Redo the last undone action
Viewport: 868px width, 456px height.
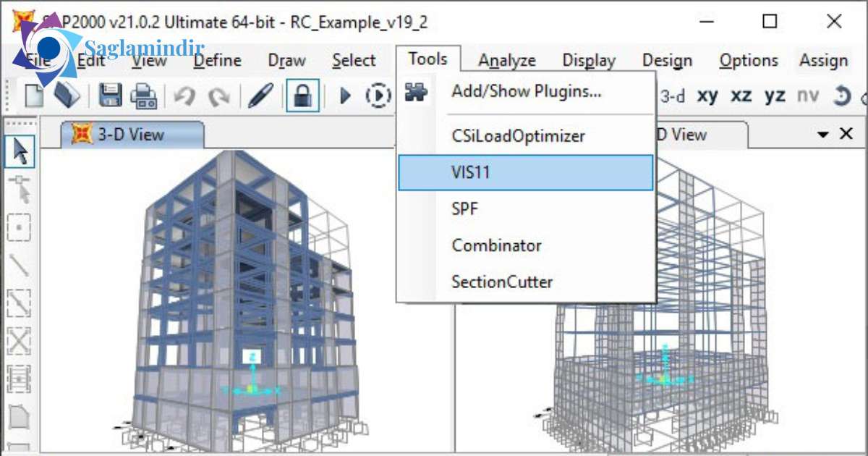[218, 96]
